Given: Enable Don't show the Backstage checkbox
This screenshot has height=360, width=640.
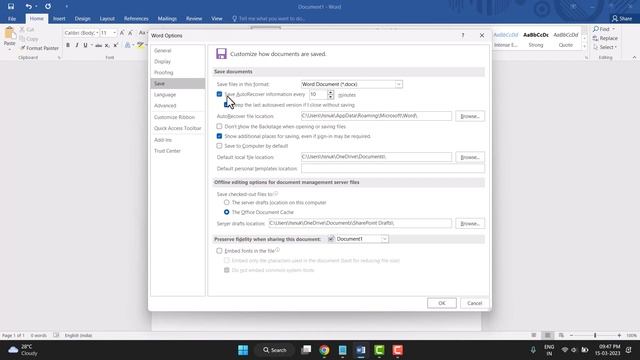Looking at the screenshot, I should coord(219,127).
